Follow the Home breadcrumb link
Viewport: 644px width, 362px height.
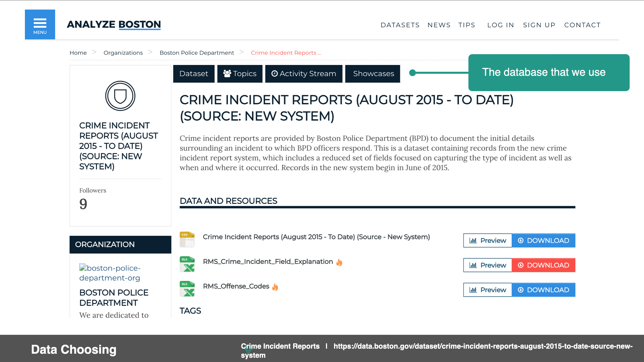(x=78, y=53)
